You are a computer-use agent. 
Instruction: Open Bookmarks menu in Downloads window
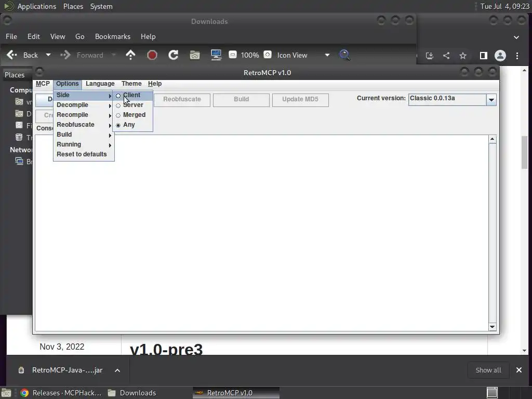click(113, 37)
